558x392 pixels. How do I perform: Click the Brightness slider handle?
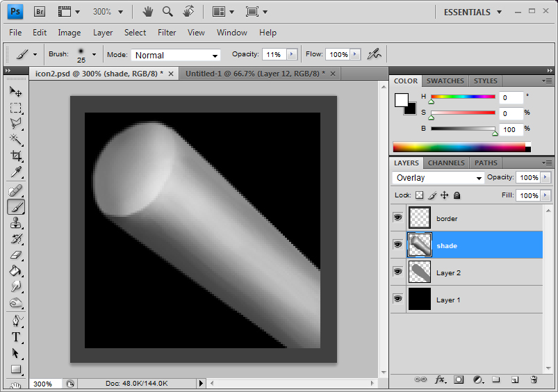495,133
